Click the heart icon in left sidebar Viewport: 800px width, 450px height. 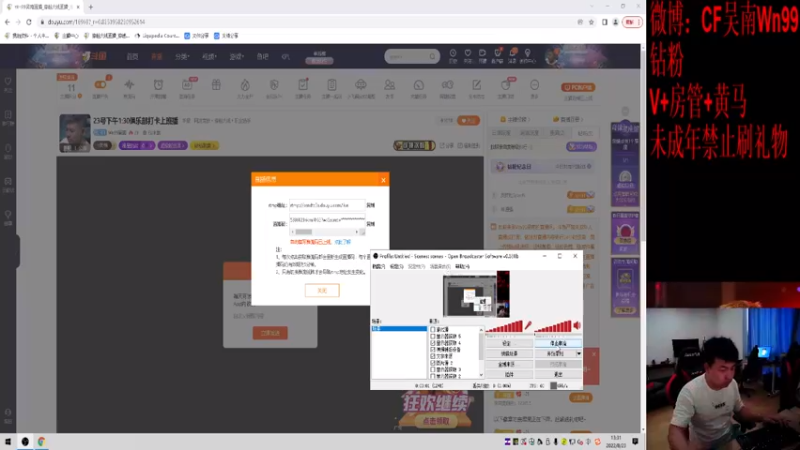click(8, 81)
